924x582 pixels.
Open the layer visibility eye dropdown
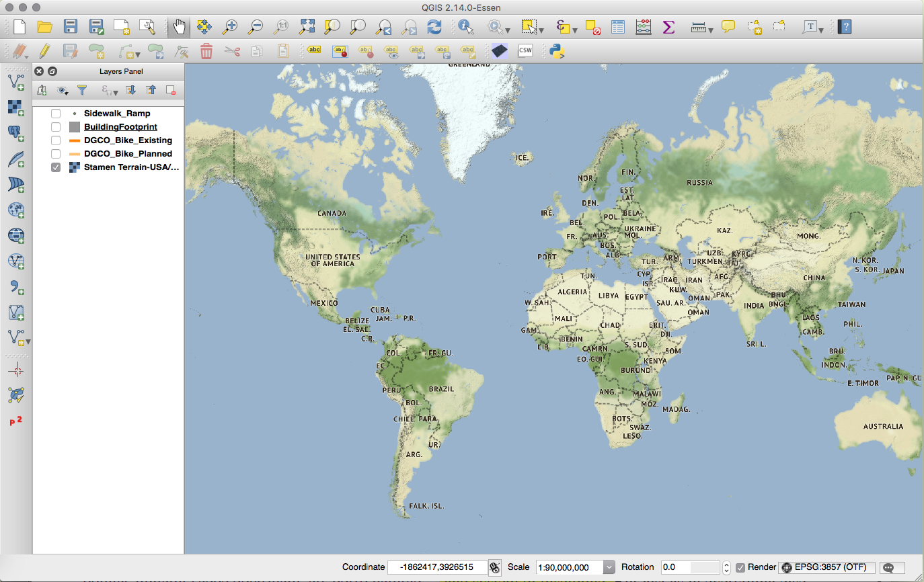(x=63, y=90)
